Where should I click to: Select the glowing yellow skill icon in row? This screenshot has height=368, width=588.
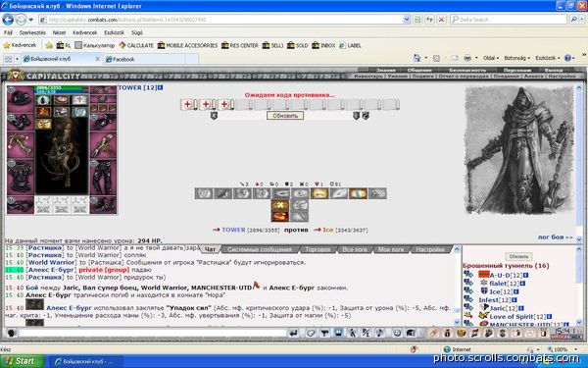pyautogui.click(x=319, y=193)
